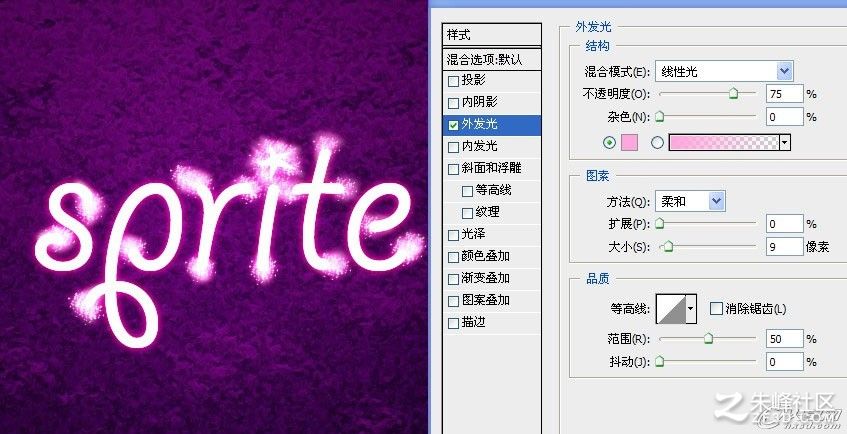The width and height of the screenshot is (847, 434).
Task: Enable the 颜色叠加 color overlay checkbox
Action: (453, 258)
